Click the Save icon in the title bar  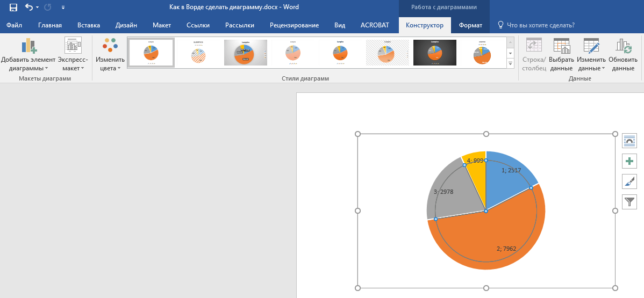13,8
